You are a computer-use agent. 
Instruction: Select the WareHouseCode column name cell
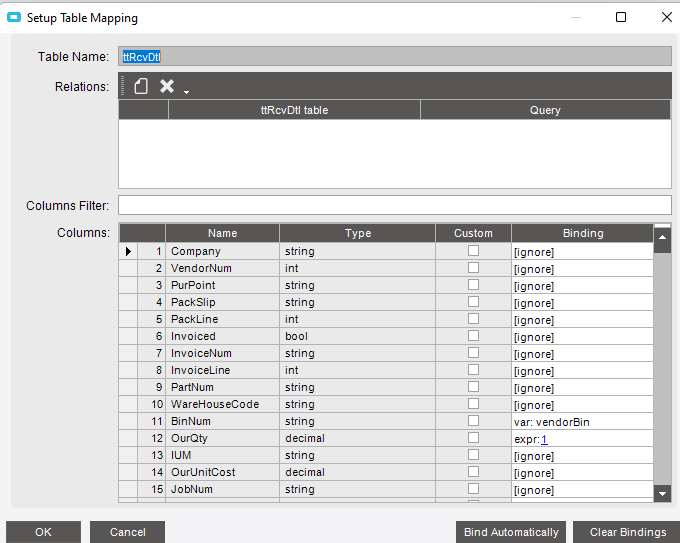(222, 404)
